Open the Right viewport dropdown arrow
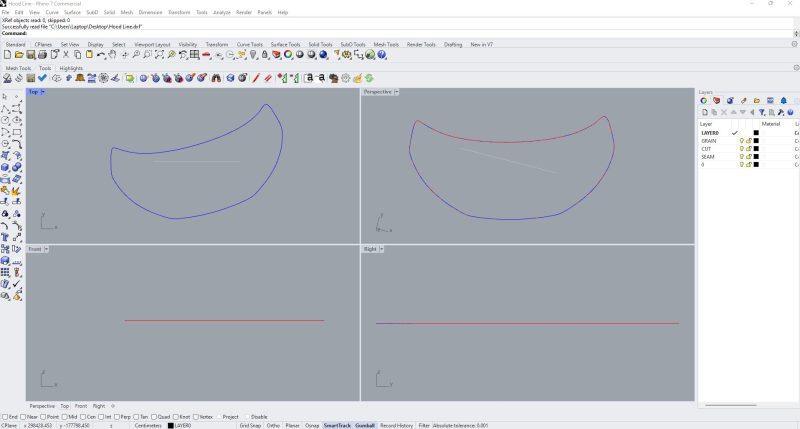This screenshot has width=800, height=429. click(x=381, y=249)
